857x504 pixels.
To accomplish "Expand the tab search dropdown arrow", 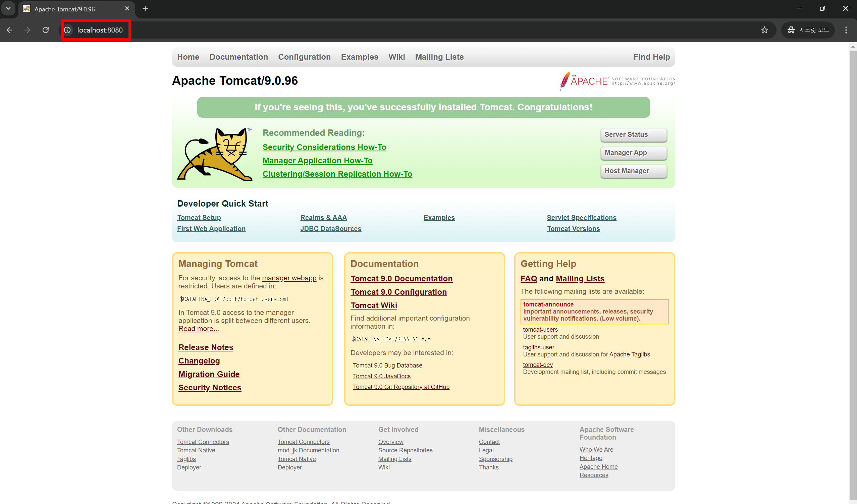I will [8, 8].
